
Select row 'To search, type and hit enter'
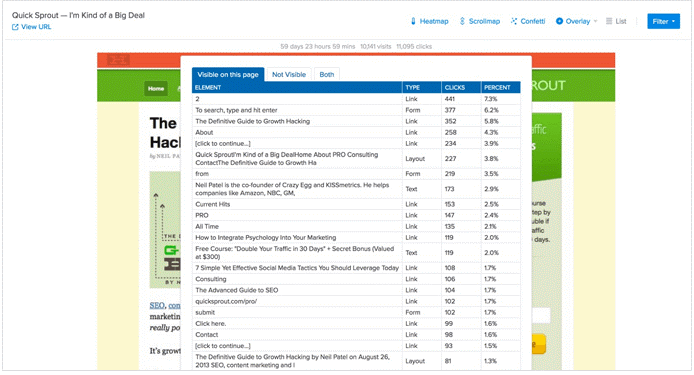coord(356,110)
